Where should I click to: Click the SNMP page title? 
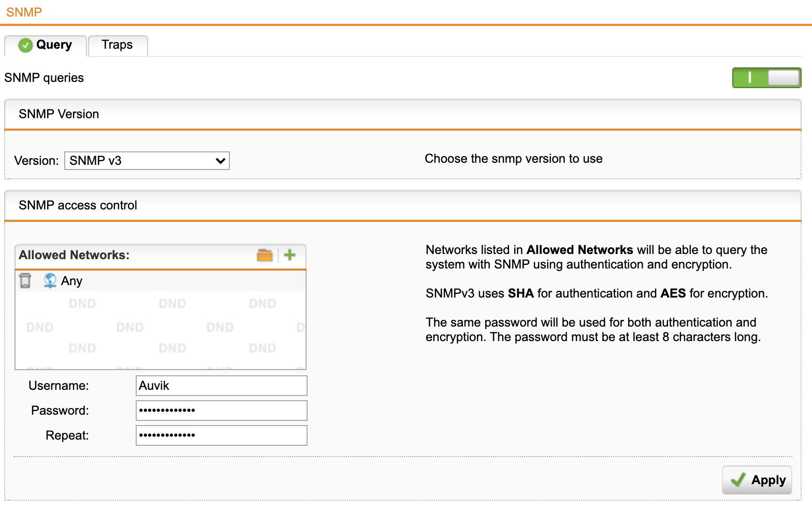tap(24, 12)
